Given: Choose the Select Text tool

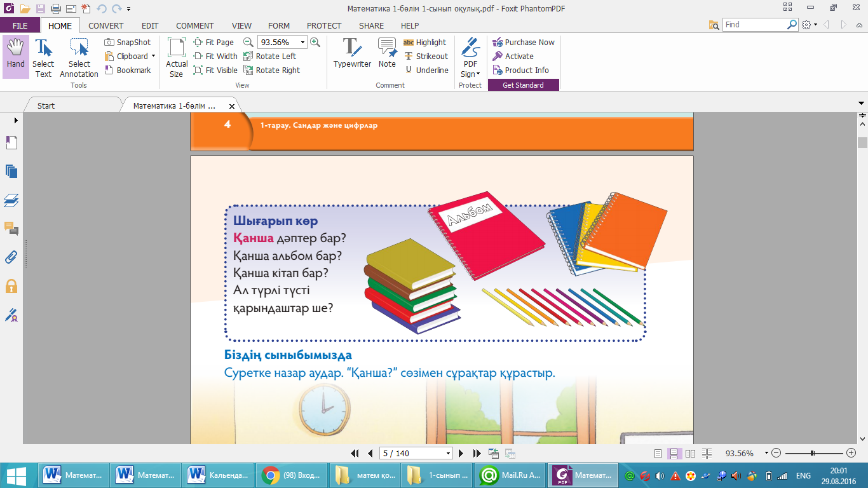Looking at the screenshot, I should pos(43,57).
